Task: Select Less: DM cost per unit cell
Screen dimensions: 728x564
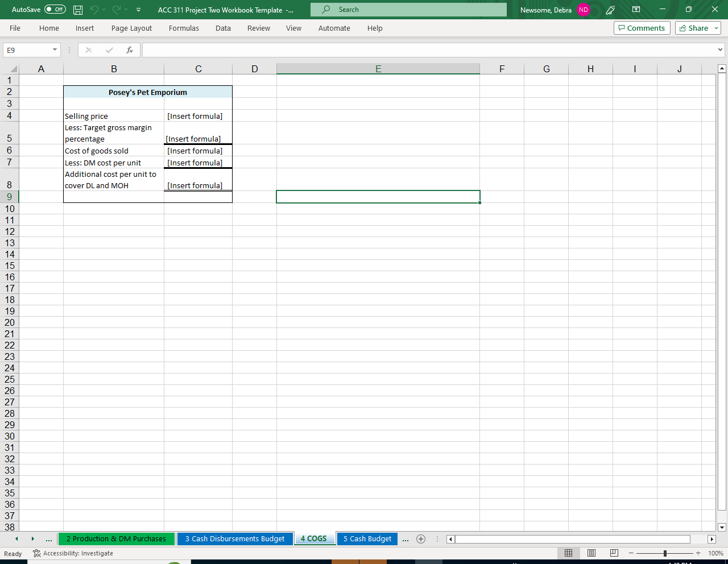Action: pos(114,163)
